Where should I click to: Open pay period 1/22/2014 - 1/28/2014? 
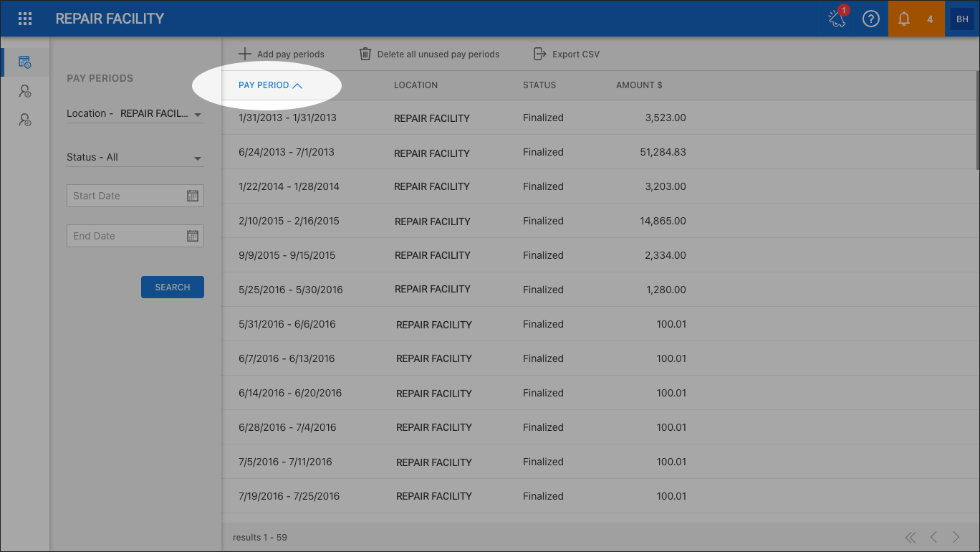(289, 186)
